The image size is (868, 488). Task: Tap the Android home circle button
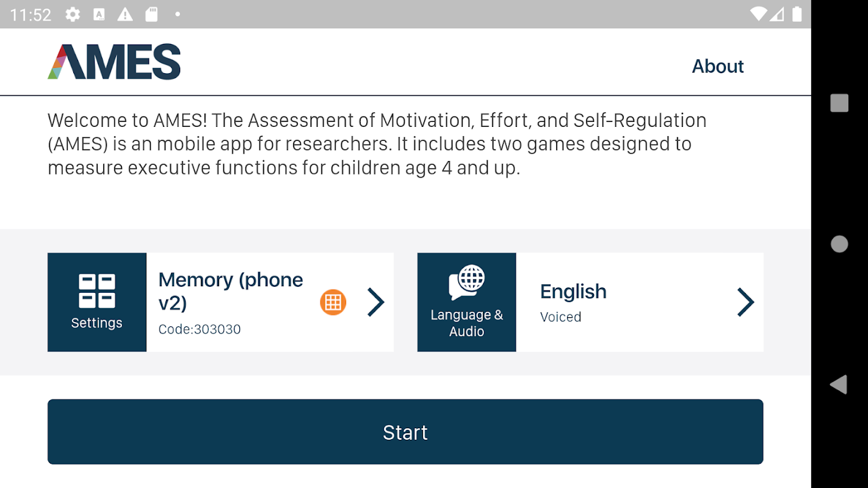839,244
